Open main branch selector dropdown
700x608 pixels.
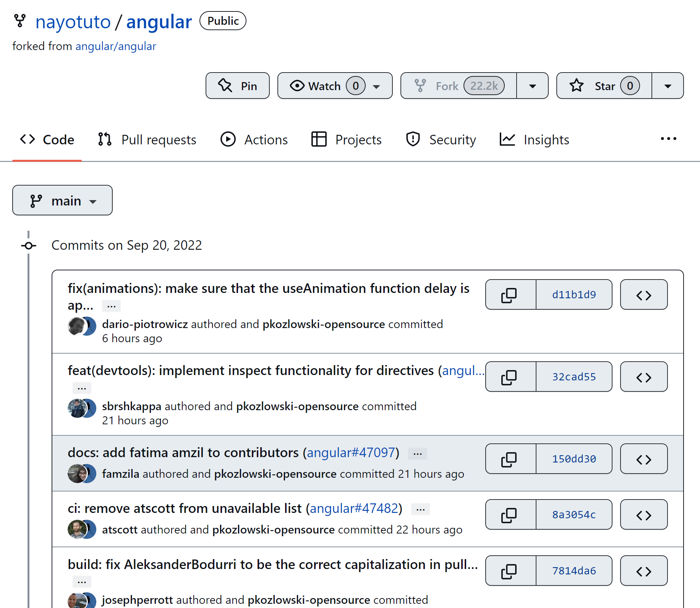point(62,200)
